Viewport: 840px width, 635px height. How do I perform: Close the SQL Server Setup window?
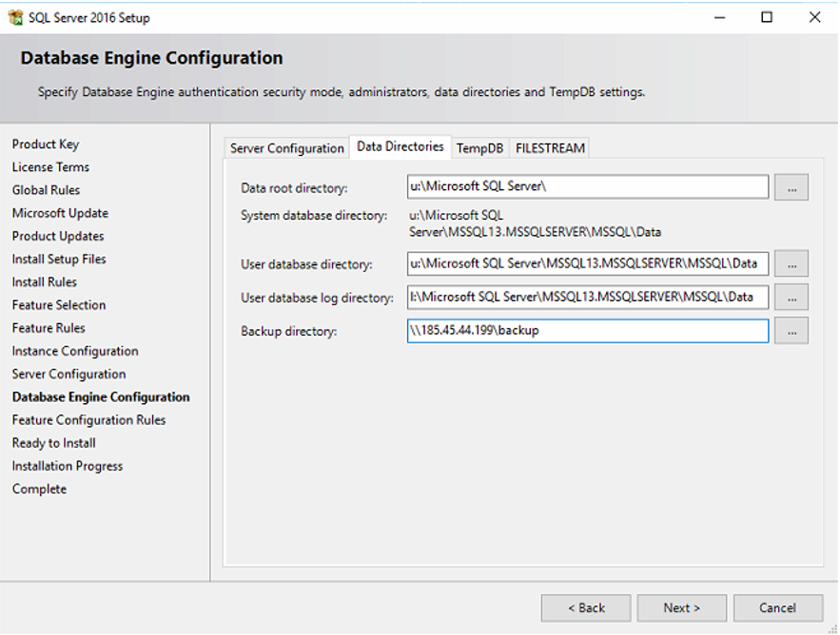coord(815,18)
